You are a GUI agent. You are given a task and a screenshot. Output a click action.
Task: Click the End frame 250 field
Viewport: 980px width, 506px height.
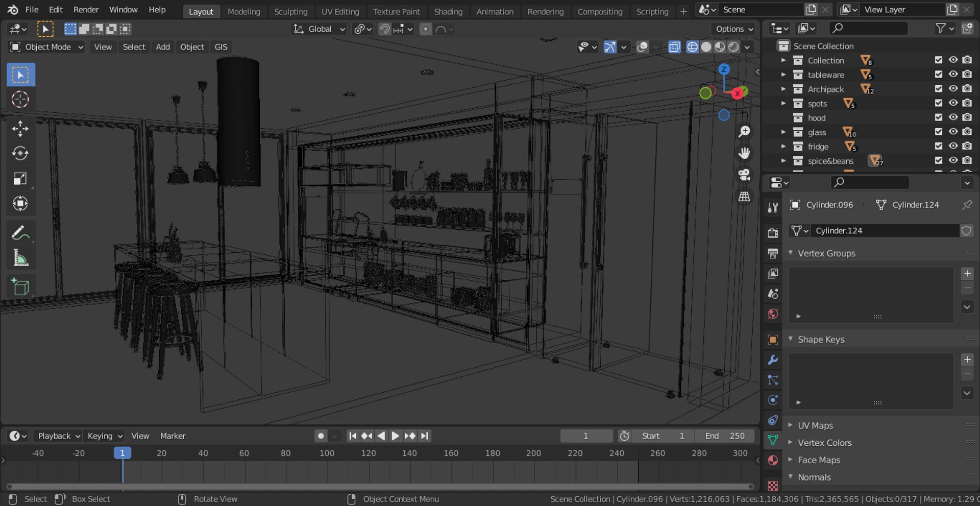(725, 436)
